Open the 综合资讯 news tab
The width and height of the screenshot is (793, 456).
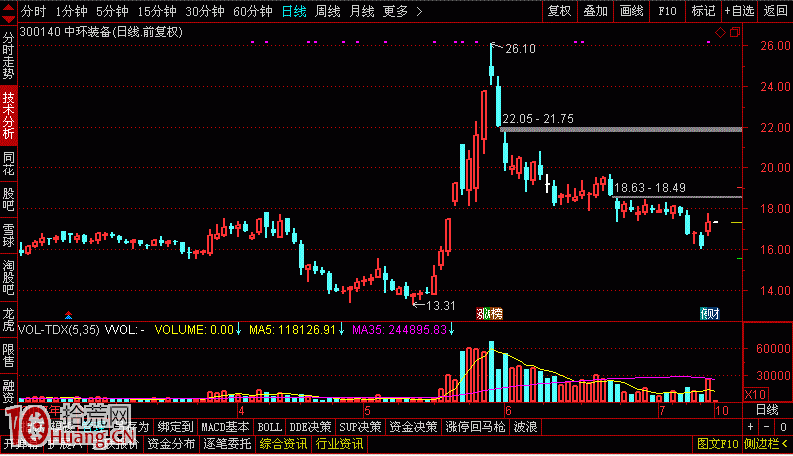coord(283,444)
